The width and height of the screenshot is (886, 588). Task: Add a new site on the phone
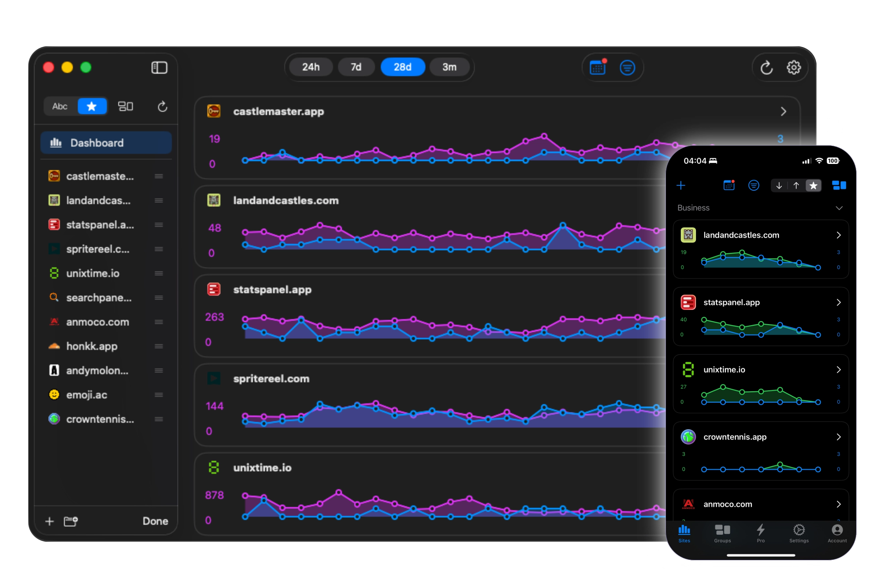click(681, 185)
